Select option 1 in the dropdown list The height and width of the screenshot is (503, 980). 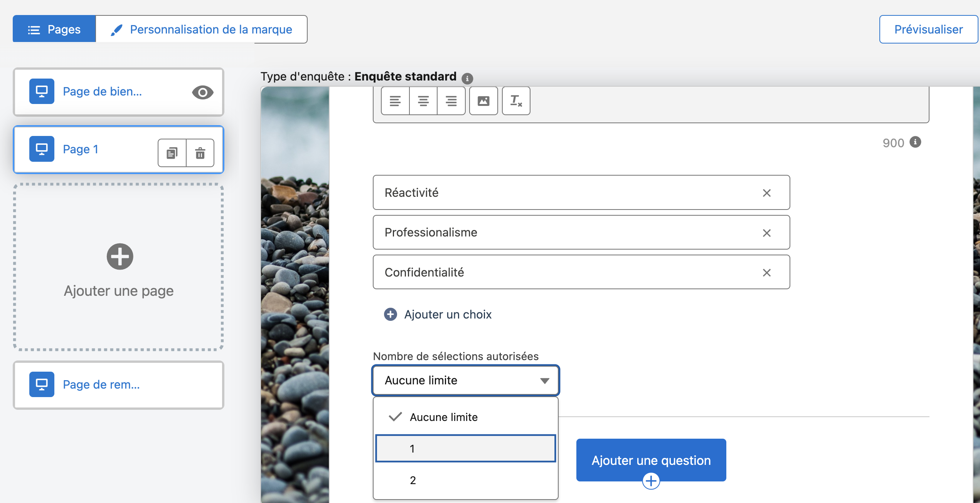point(465,448)
